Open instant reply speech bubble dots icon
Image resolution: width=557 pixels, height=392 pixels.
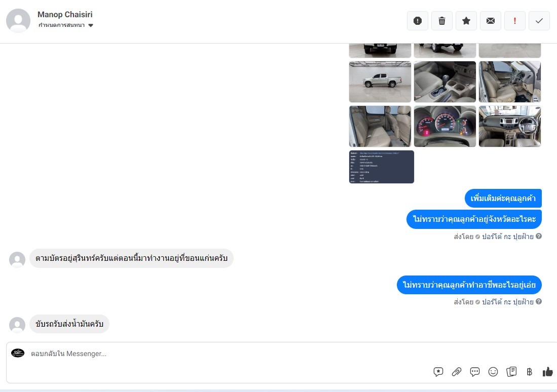(x=475, y=372)
